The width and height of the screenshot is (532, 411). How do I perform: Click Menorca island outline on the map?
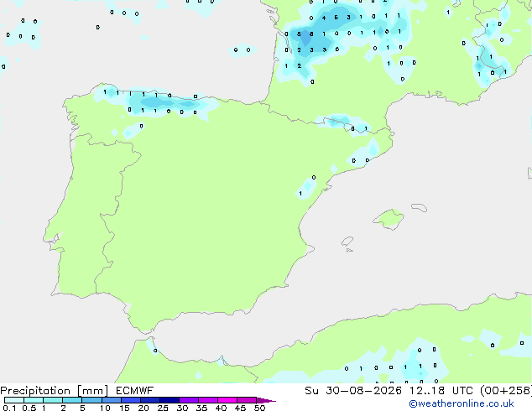point(420,207)
